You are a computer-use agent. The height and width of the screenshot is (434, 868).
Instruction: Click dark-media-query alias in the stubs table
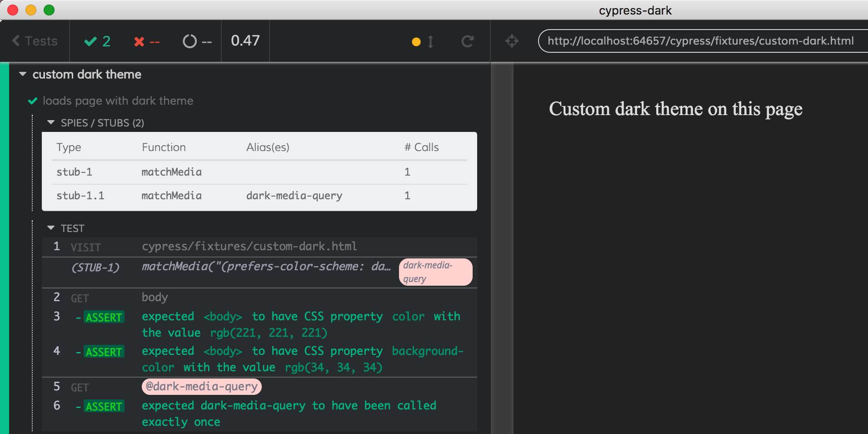[x=294, y=196]
